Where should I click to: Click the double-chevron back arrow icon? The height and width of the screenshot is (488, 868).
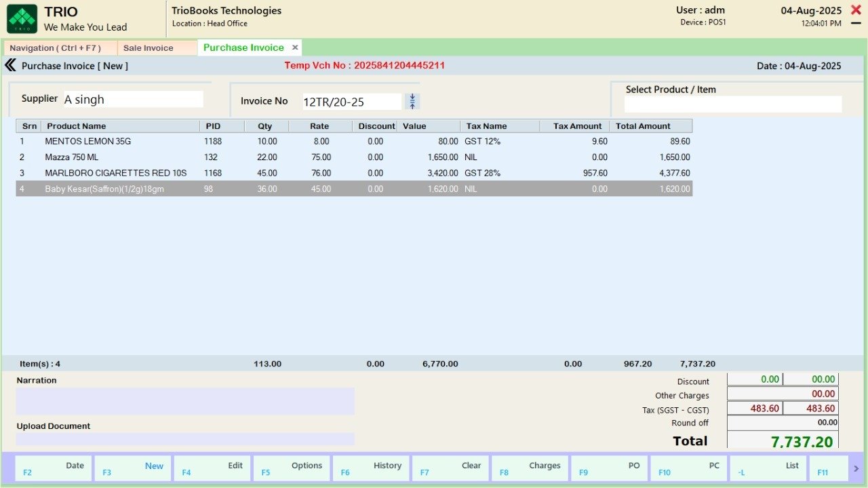(x=10, y=66)
